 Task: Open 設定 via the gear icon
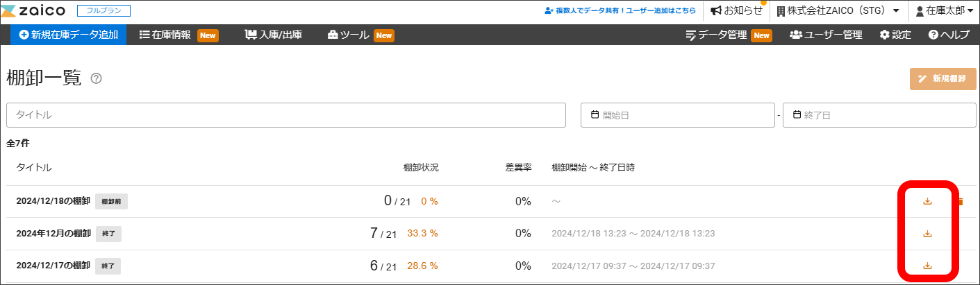[x=895, y=35]
